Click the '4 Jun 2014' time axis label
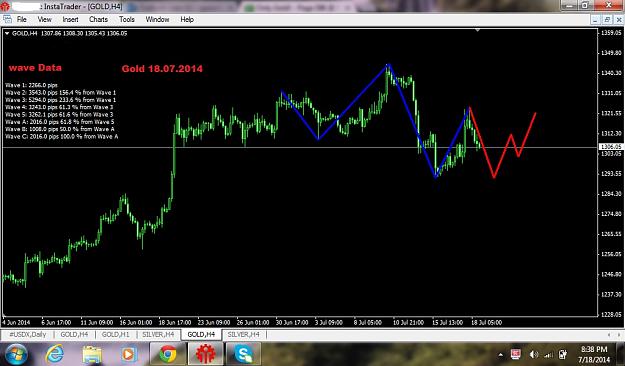 [x=16, y=323]
